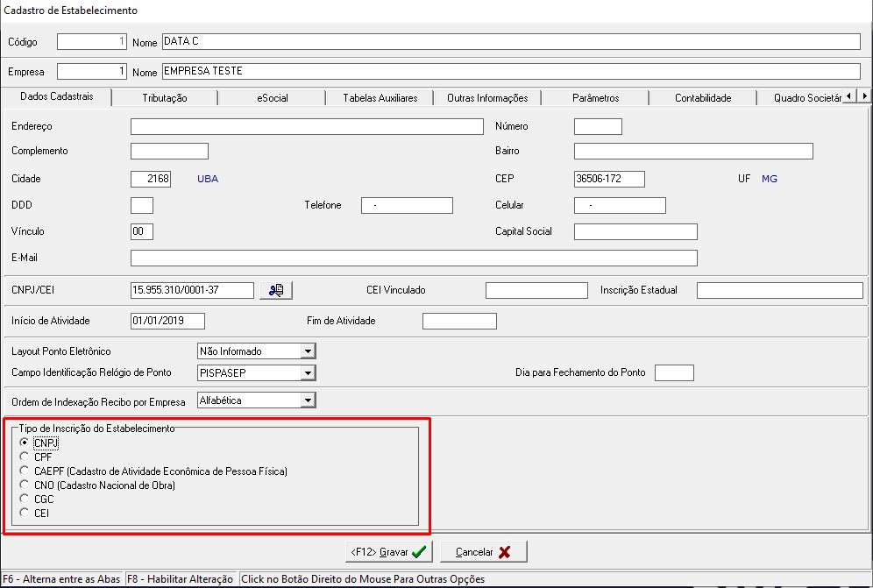Open the Layout Ponto Eletrônico dropdown
Image resolution: width=873 pixels, height=588 pixels.
(308, 351)
